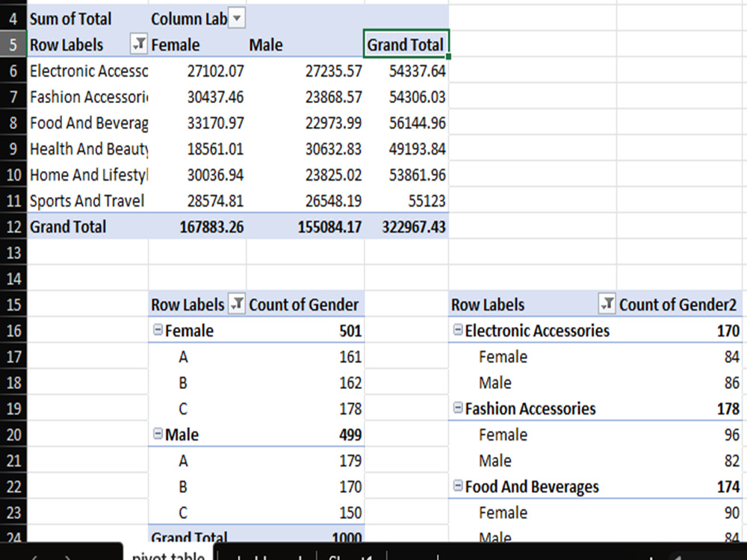Screen dimensions: 747x560
Task: Click the cell showing 55123
Action: (x=406, y=201)
